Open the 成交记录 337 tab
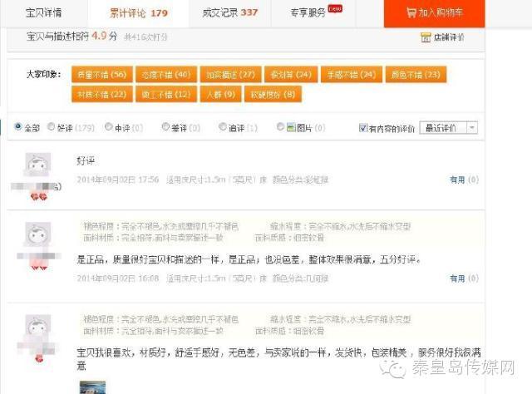The width and height of the screenshot is (532, 394). pos(229,13)
